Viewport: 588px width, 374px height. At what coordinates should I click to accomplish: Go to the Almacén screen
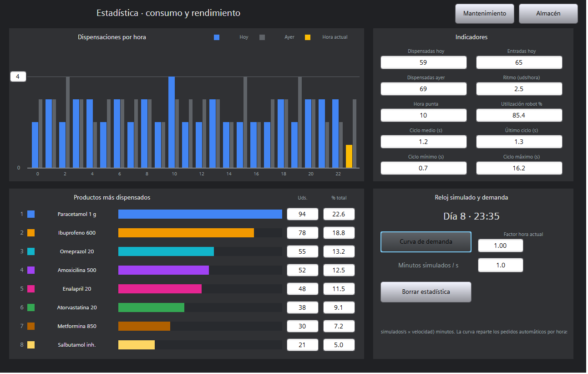click(548, 14)
